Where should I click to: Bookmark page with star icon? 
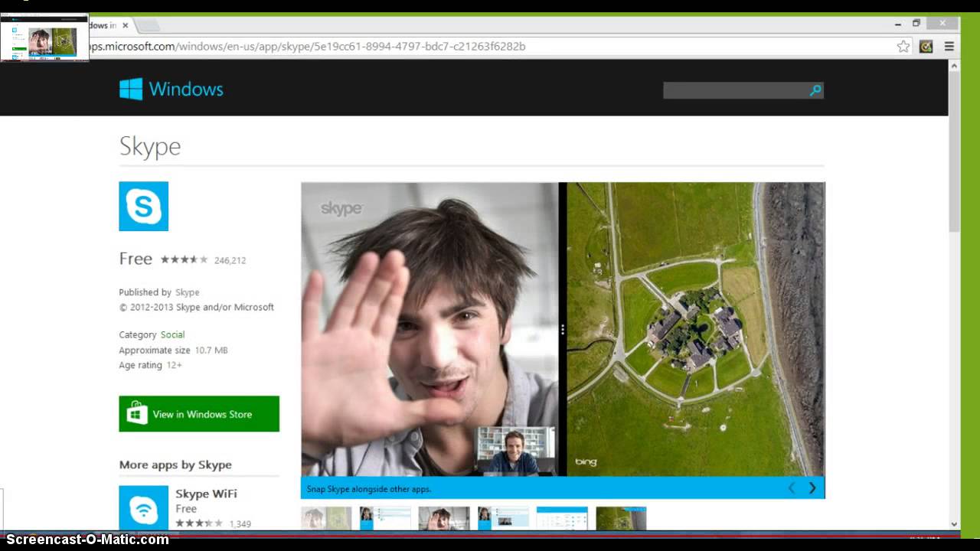click(x=903, y=46)
